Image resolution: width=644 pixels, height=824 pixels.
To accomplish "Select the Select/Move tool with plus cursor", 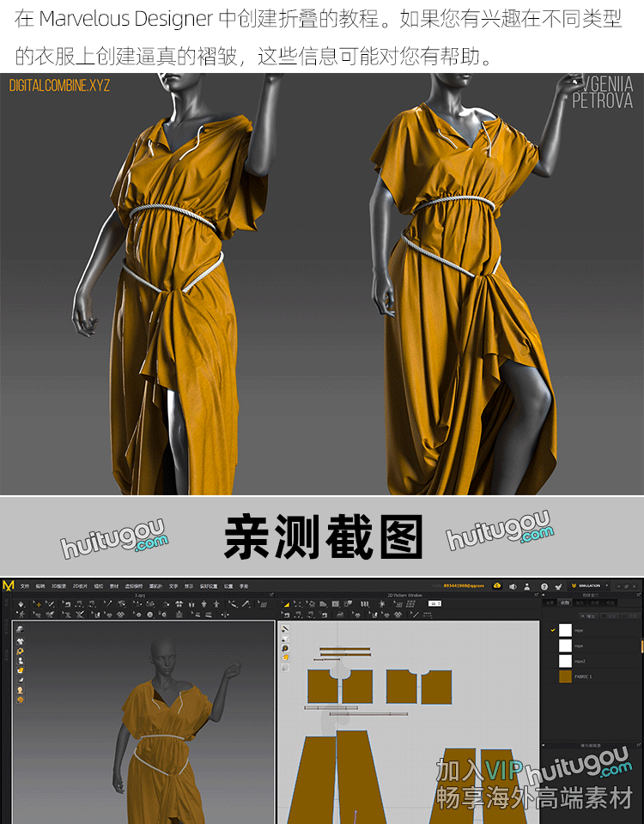I will tap(37, 604).
